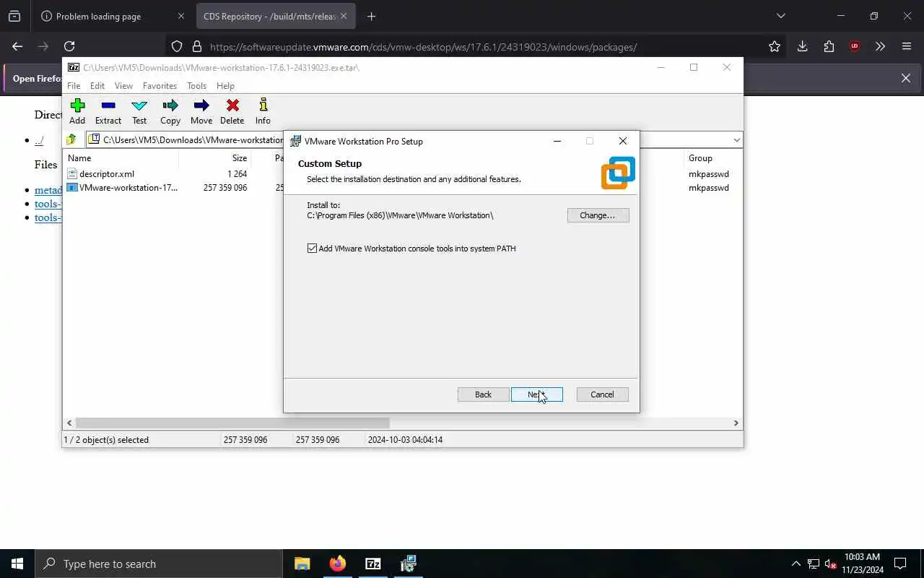
Task: Click the tracking protection shield icon
Action: point(177,46)
